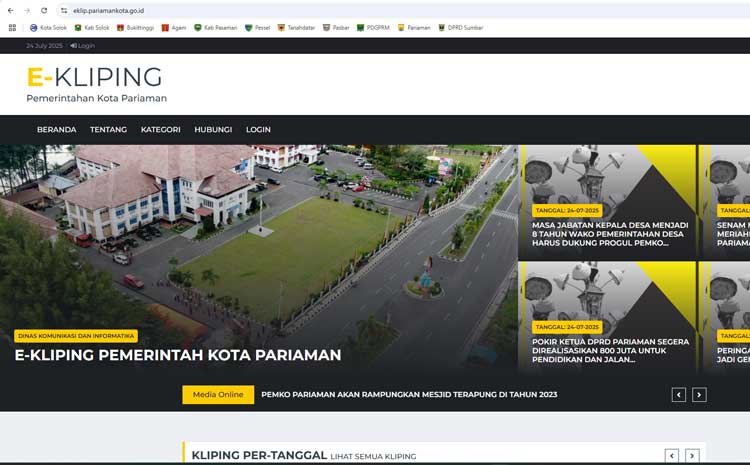The width and height of the screenshot is (750, 465).
Task: Open the Pessel bookmark
Action: 258,28
